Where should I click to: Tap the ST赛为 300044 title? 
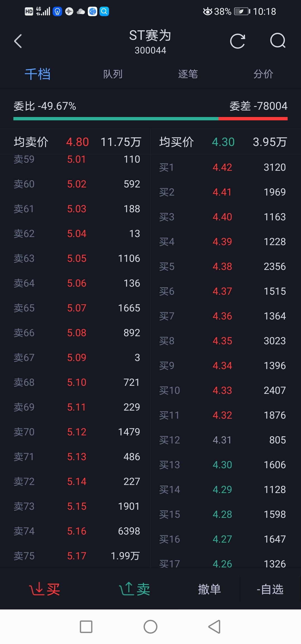click(x=150, y=42)
